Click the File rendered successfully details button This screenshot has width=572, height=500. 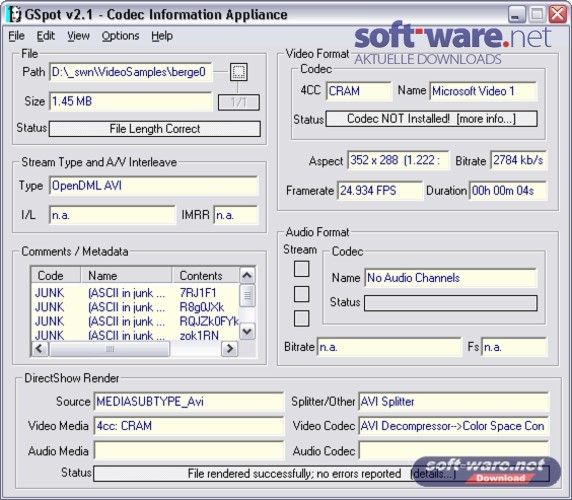[321, 474]
